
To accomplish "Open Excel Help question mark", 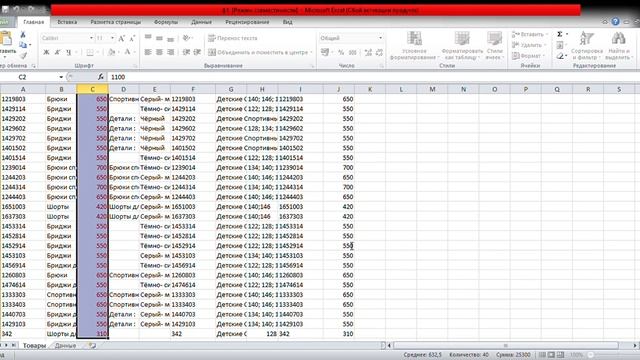I will (615, 22).
